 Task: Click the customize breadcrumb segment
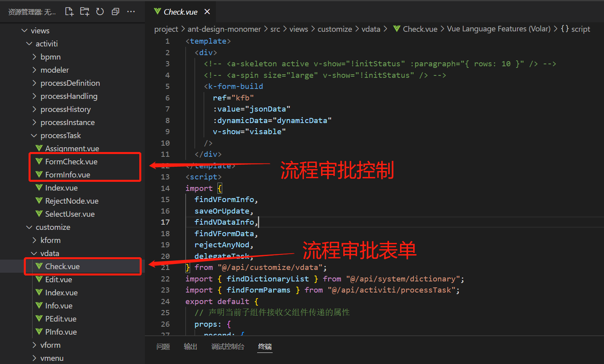[x=335, y=29]
